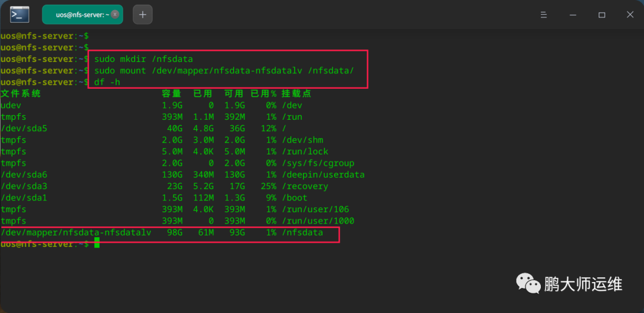Click the 61M used value
Image resolution: width=644 pixels, height=313 pixels.
click(x=205, y=233)
